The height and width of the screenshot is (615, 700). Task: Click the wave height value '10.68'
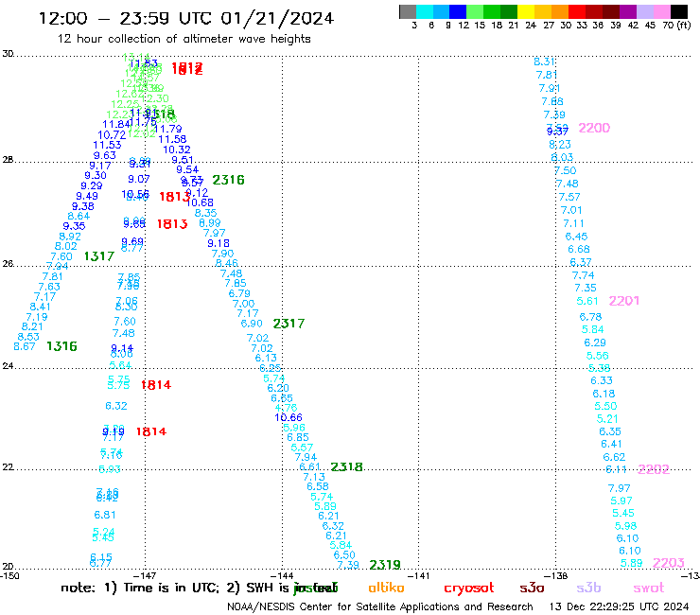200,202
